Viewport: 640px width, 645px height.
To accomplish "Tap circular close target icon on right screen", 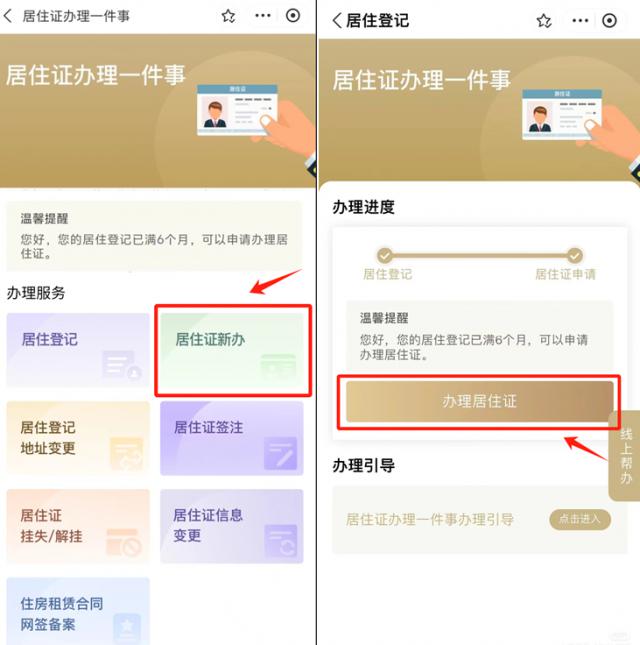I will click(609, 21).
